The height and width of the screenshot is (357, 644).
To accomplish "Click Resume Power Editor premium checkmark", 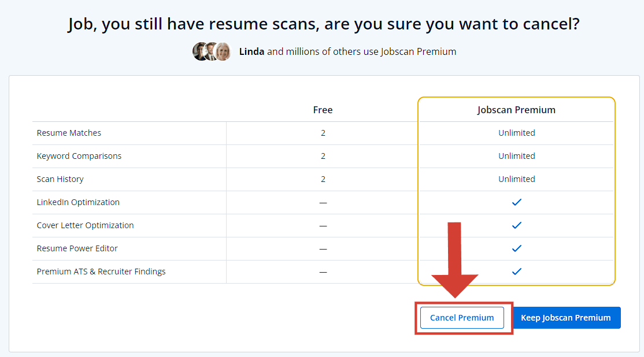I will 517,248.
